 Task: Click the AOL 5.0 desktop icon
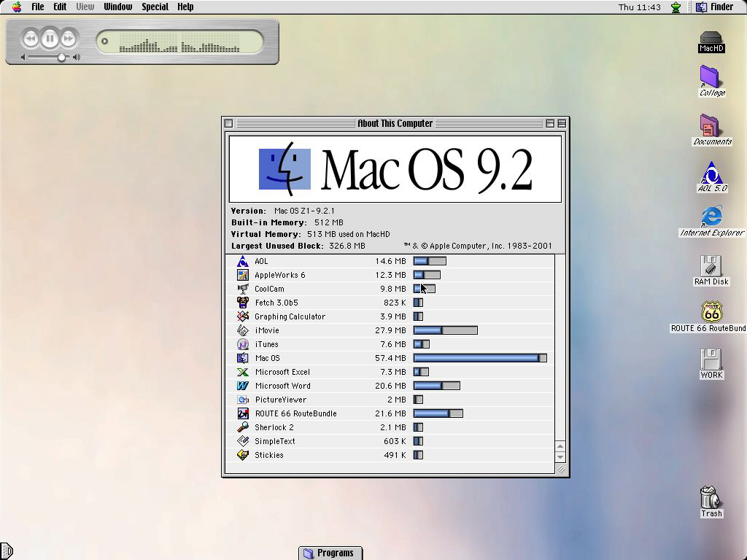tap(711, 174)
